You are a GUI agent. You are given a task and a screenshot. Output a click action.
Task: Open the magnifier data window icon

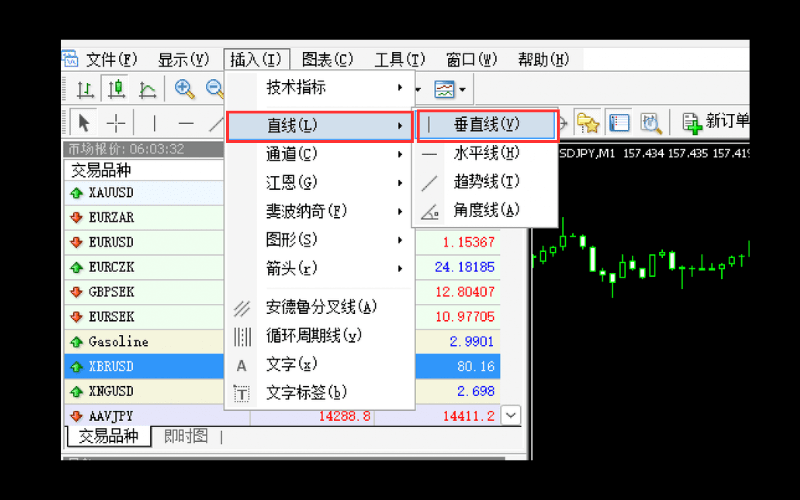(x=651, y=123)
